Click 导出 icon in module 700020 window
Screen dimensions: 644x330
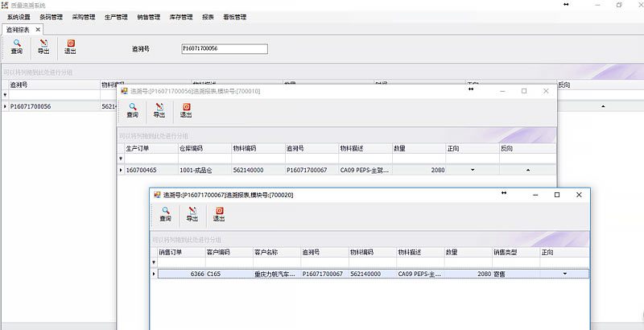click(192, 213)
